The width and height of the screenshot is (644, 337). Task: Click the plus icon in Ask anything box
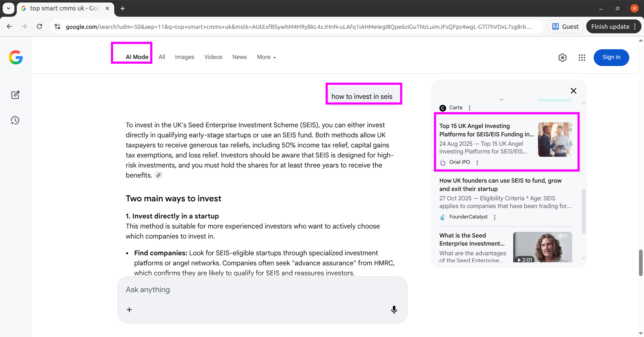tap(129, 310)
